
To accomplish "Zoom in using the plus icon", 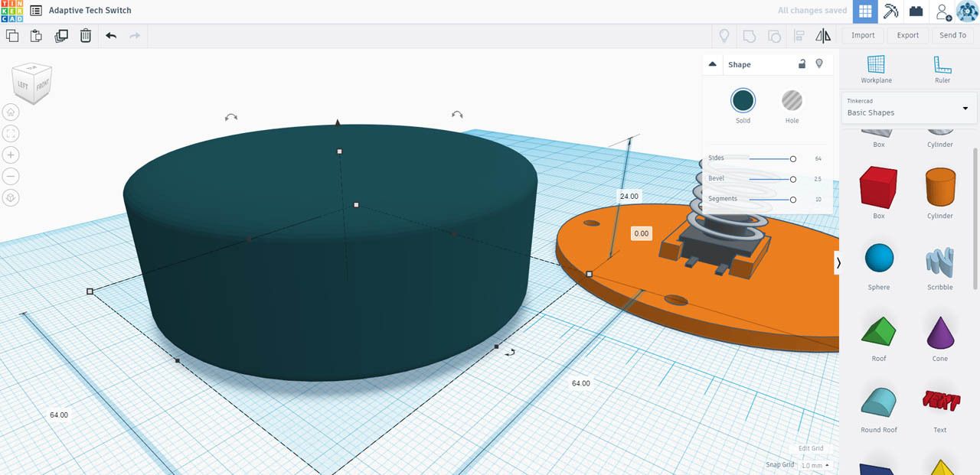I will pyautogui.click(x=11, y=155).
